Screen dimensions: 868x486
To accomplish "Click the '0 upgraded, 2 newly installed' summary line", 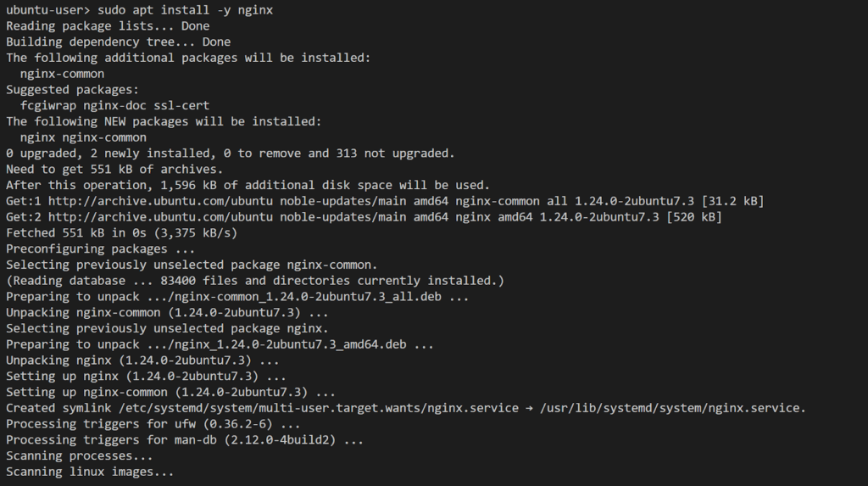I will (231, 154).
